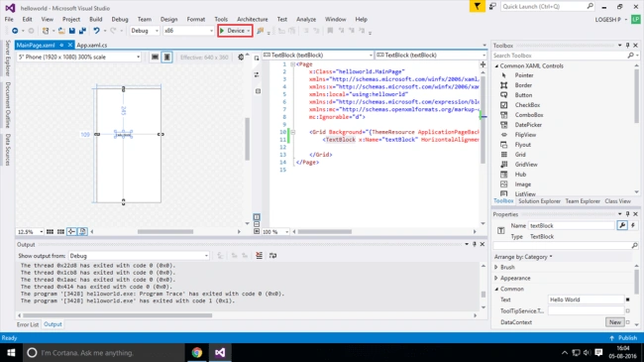Open the Build menu
The height and width of the screenshot is (362, 644).
click(x=96, y=19)
